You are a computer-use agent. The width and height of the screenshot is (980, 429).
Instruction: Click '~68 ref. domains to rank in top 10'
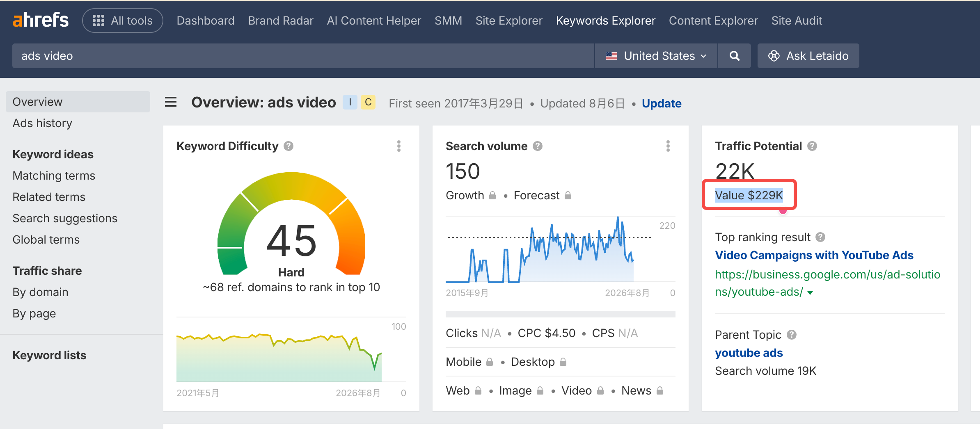pos(291,287)
